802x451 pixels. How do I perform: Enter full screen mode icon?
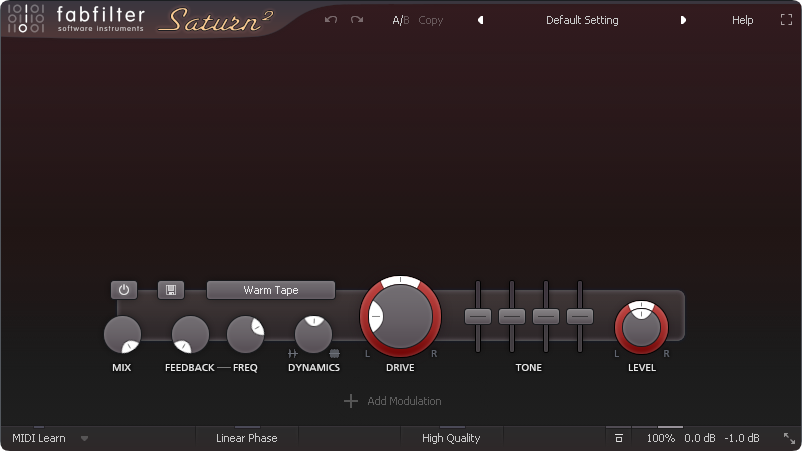click(x=786, y=20)
